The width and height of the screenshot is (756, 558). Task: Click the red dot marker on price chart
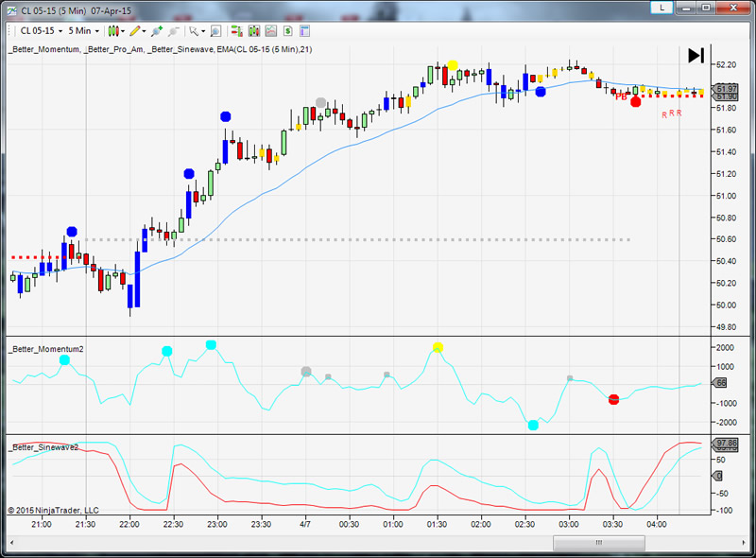click(635, 102)
